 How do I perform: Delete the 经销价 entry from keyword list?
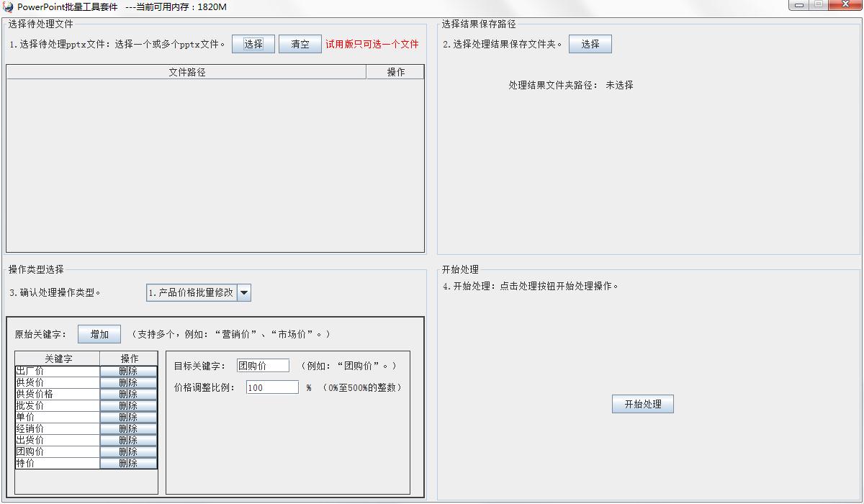pyautogui.click(x=128, y=428)
